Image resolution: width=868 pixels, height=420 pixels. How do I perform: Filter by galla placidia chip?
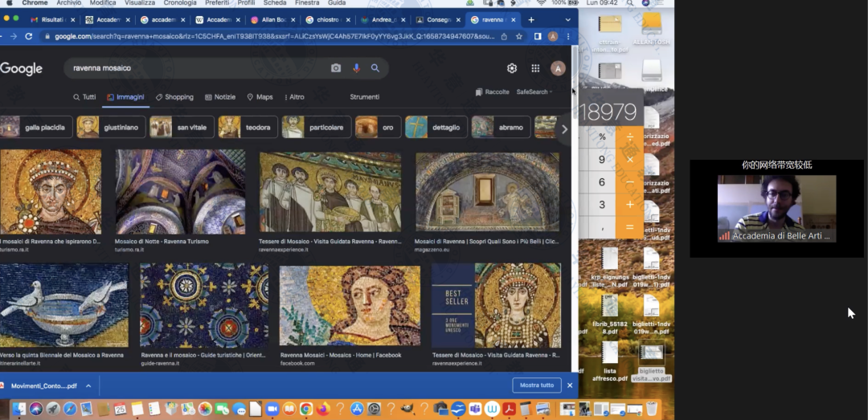[x=36, y=127]
